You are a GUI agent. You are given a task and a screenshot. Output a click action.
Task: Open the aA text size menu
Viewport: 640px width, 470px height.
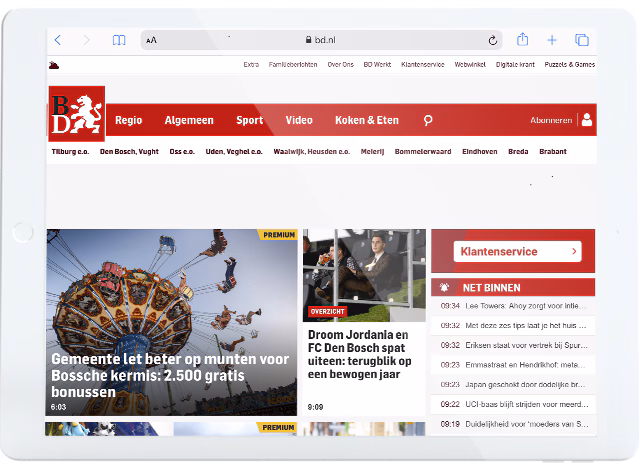pyautogui.click(x=151, y=40)
